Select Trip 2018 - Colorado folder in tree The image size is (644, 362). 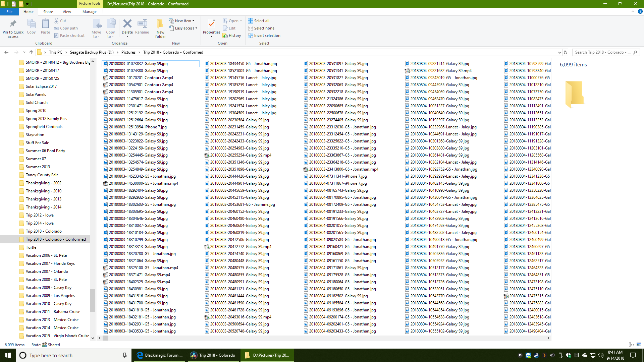coord(44,231)
